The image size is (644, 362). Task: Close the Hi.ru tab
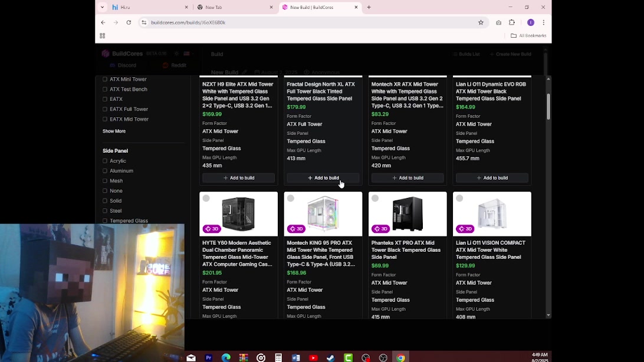(186, 8)
